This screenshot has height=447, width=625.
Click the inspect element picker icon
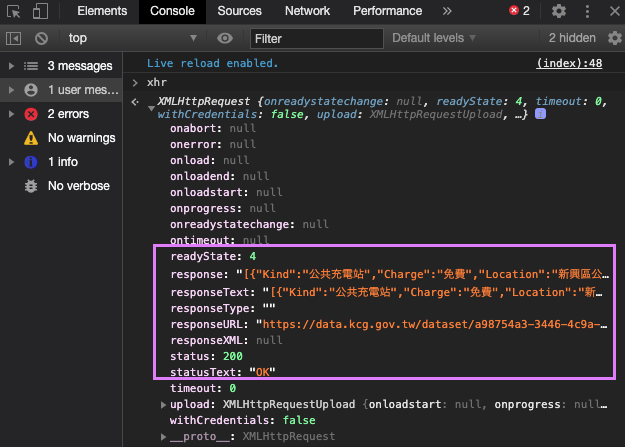[12, 12]
